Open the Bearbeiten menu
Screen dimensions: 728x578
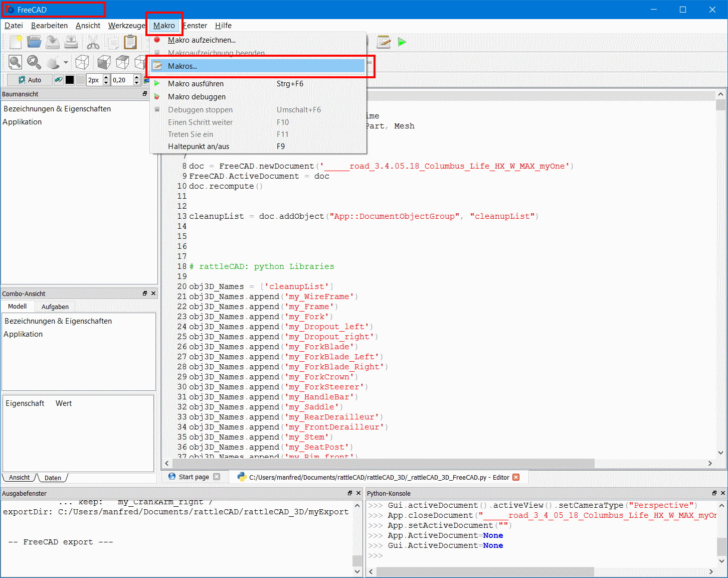click(49, 26)
